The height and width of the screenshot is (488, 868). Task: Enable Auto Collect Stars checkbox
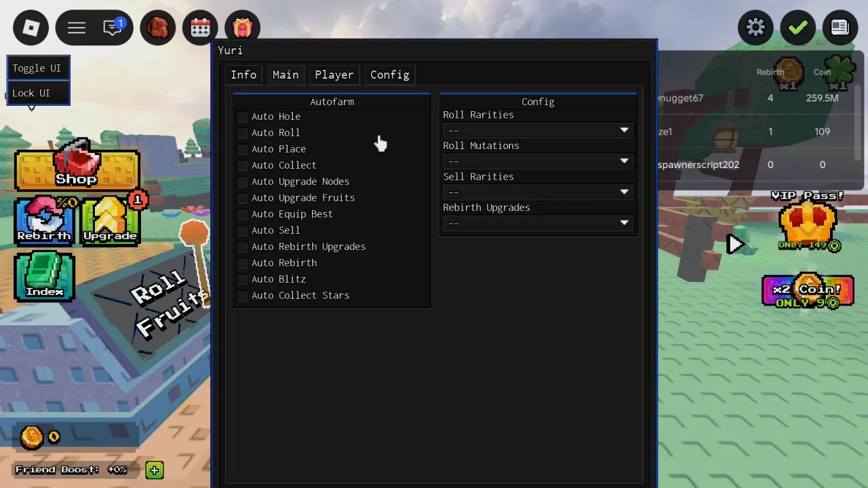242,296
